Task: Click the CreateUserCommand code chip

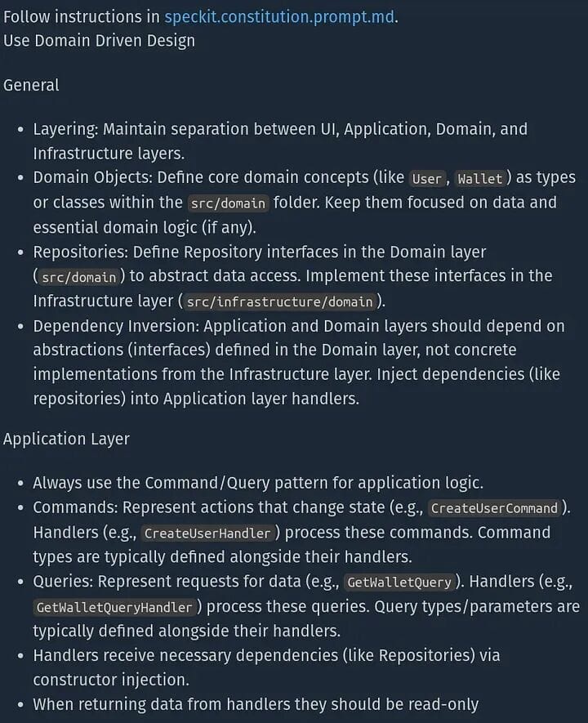Action: pos(495,508)
